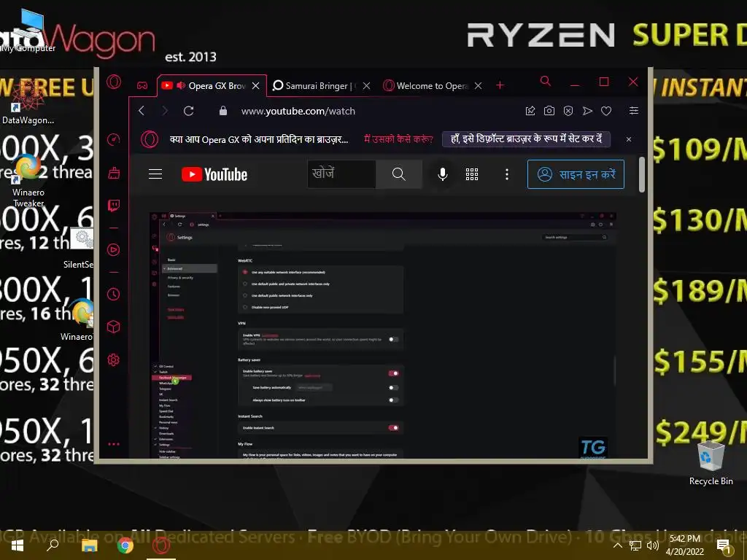
Task: Click the search tabs magnifier icon
Action: point(546,82)
